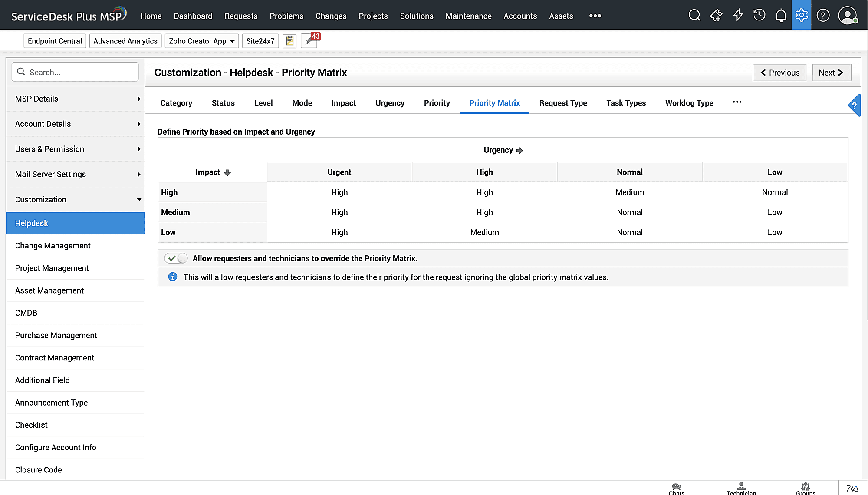Go to the Next settings page

click(831, 72)
